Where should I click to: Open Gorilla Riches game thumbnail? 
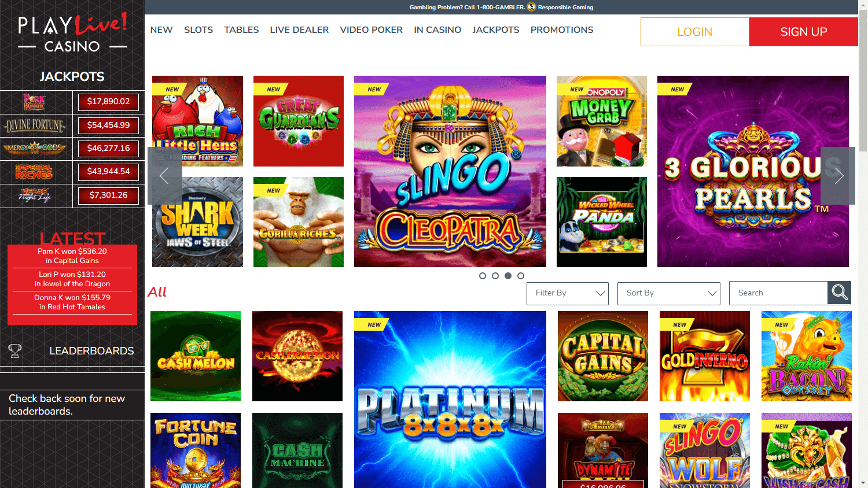(299, 222)
